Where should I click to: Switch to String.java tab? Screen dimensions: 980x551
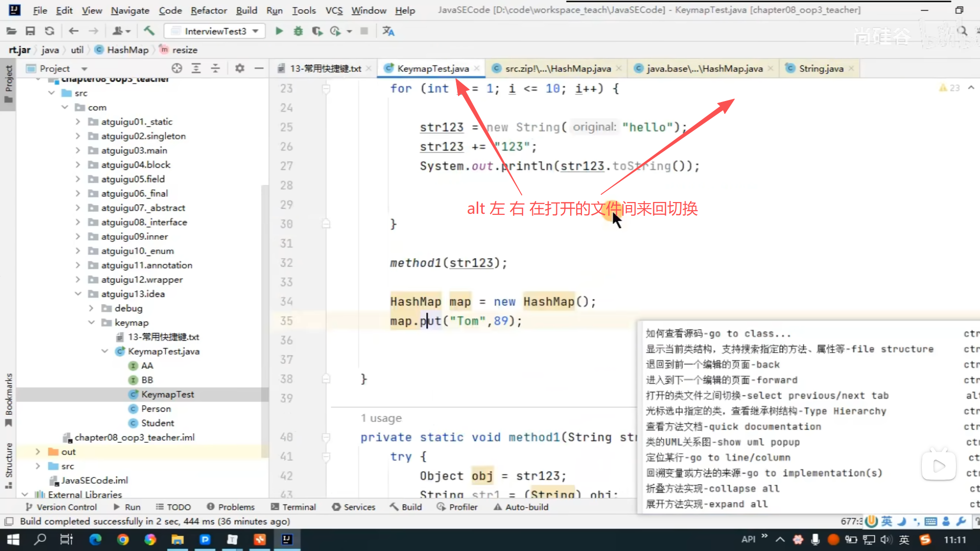[x=820, y=68]
